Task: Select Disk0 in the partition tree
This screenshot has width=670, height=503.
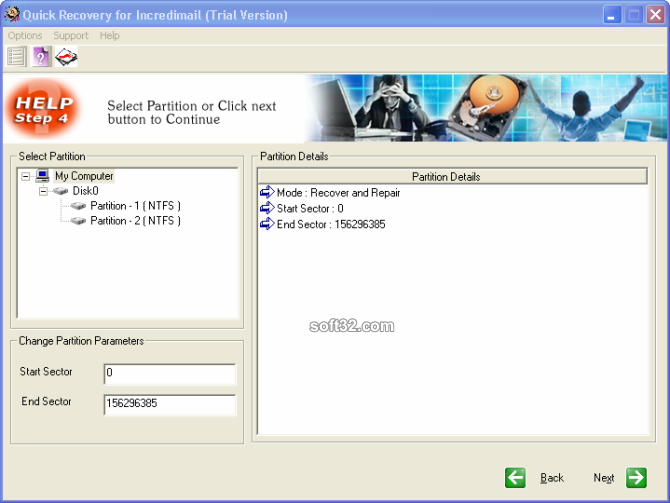Action: [85, 191]
